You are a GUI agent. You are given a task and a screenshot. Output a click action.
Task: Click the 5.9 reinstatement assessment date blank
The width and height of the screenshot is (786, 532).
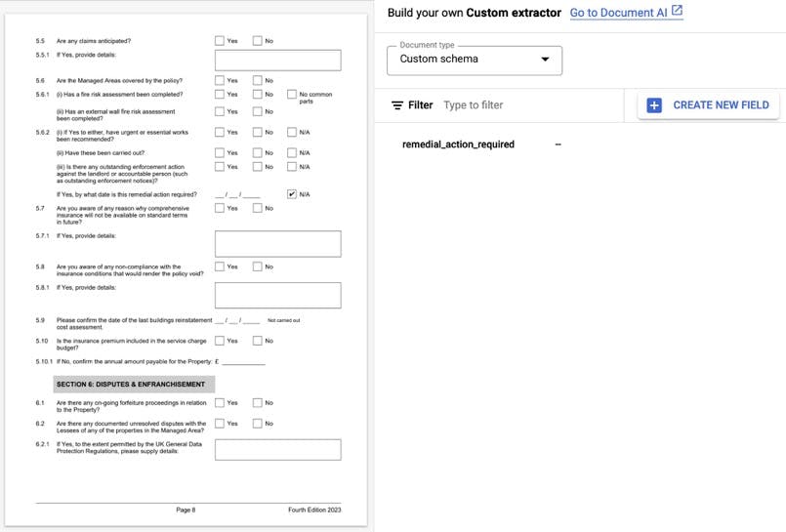click(x=237, y=320)
